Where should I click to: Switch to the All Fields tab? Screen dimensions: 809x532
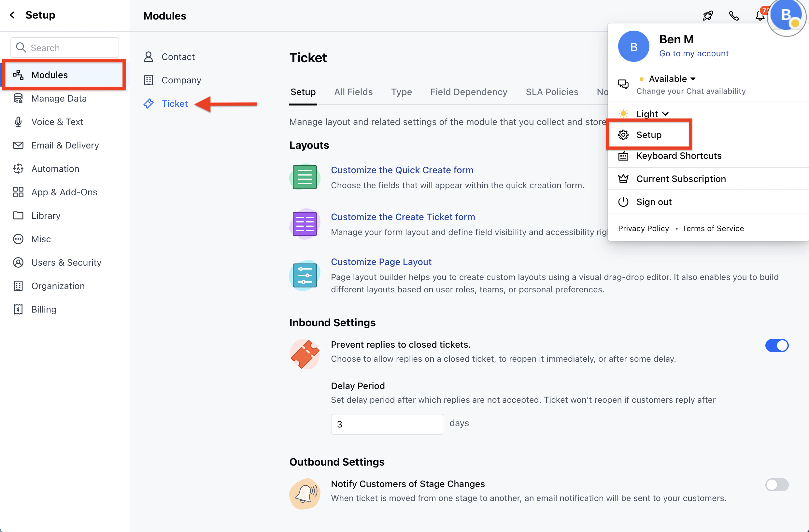353,92
